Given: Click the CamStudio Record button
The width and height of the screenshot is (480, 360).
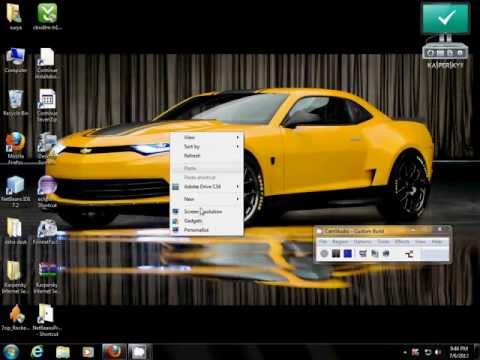Looking at the screenshot, I should click(324, 254).
